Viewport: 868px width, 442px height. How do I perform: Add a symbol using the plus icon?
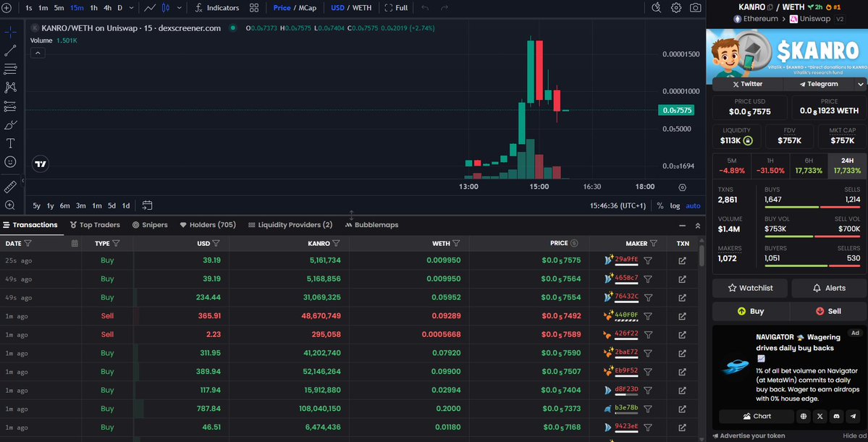click(7, 8)
